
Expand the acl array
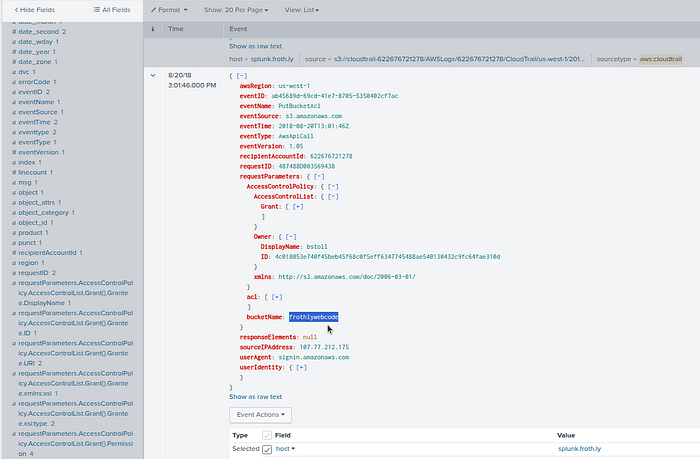point(277,297)
